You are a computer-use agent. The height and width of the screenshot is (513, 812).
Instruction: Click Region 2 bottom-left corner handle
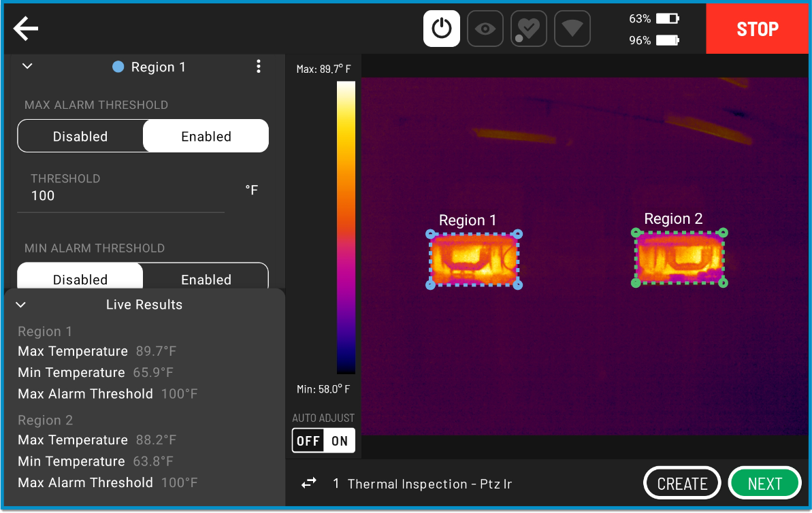point(636,282)
